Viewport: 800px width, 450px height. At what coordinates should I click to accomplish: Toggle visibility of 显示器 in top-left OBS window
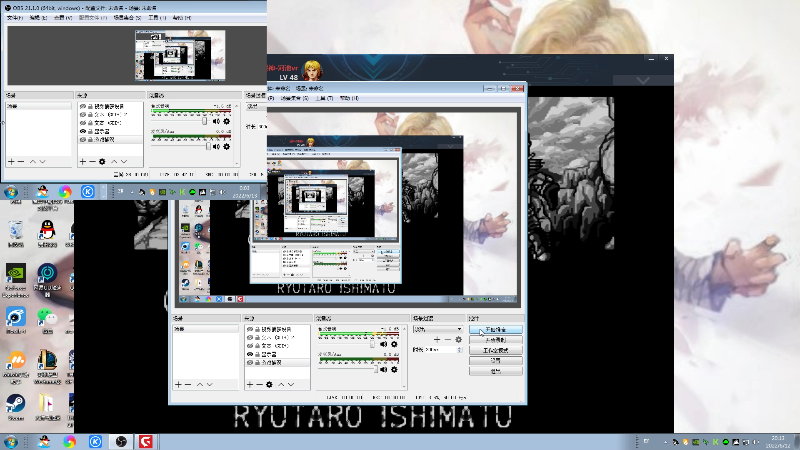83,131
